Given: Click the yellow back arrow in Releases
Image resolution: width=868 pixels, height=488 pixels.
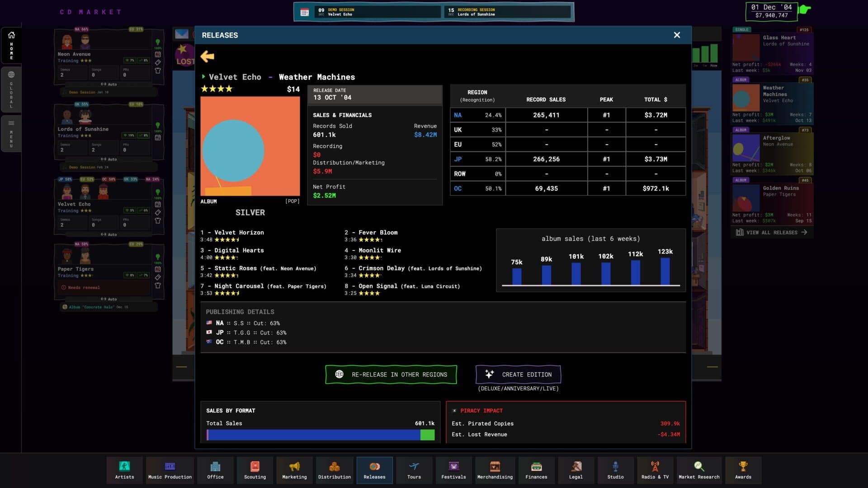Looking at the screenshot, I should (207, 56).
